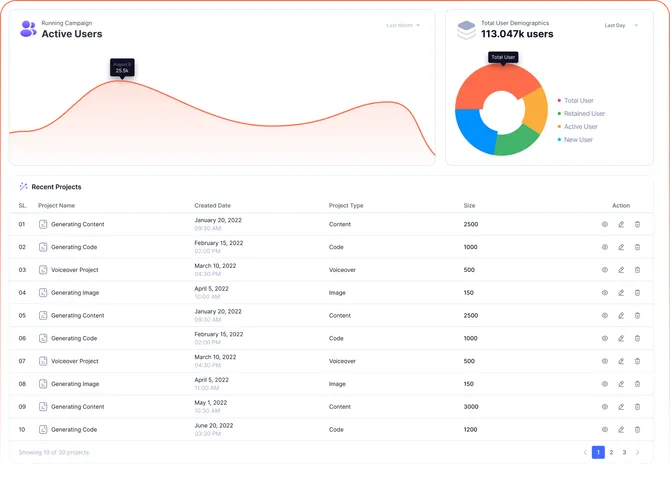Edit project 04 Generating Image

click(x=621, y=292)
